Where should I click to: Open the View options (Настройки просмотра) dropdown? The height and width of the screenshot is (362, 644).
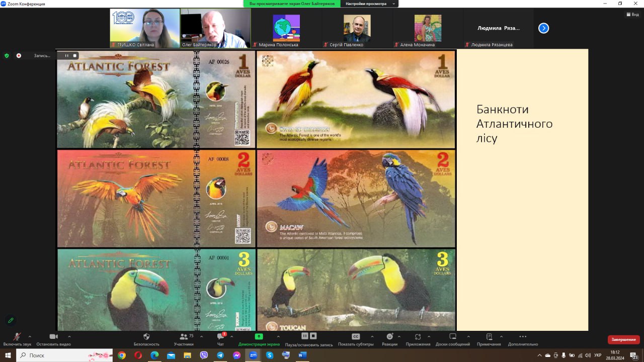[x=369, y=4]
